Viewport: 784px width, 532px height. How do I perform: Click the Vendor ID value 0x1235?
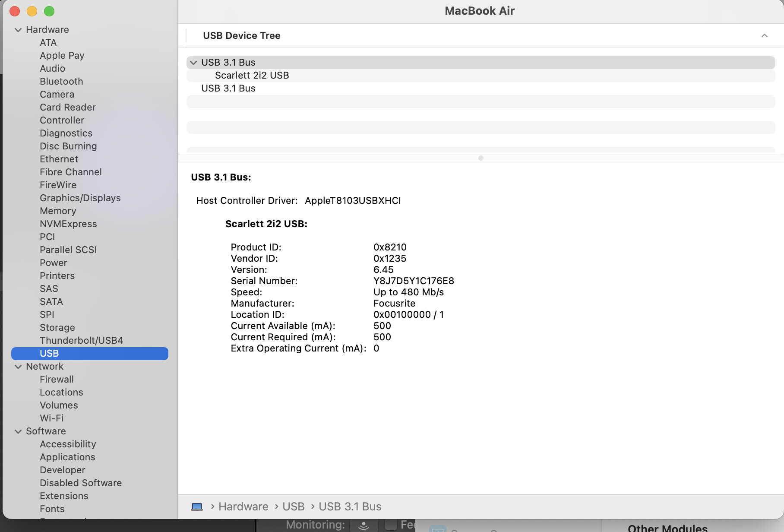(x=390, y=259)
